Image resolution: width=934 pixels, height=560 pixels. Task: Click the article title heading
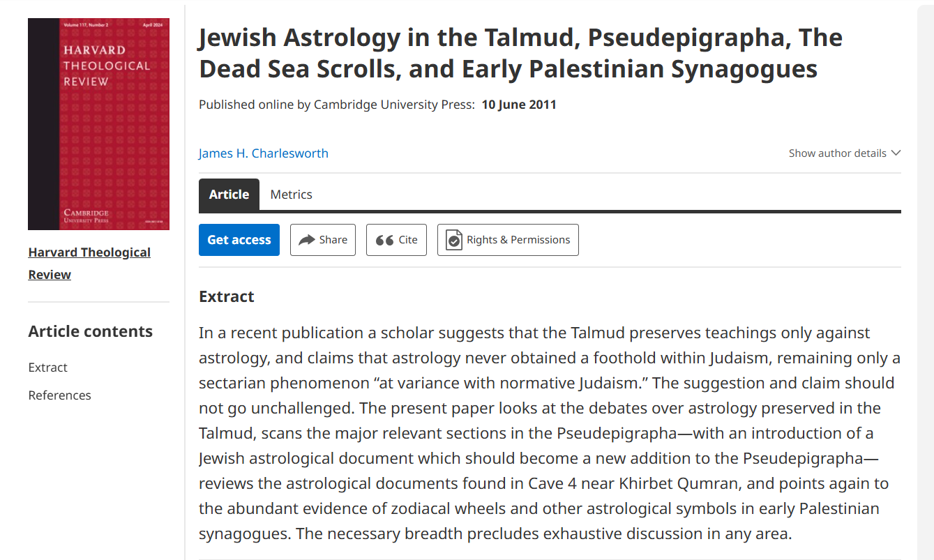pos(520,53)
